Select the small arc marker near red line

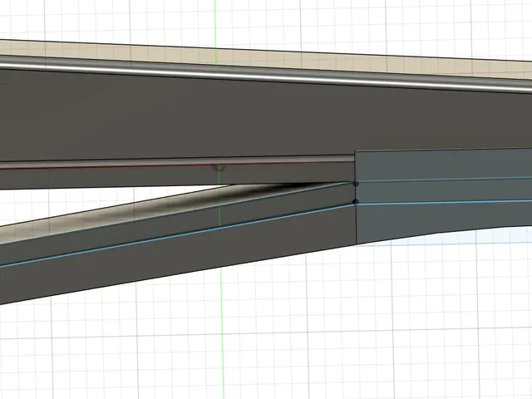[x=218, y=168]
